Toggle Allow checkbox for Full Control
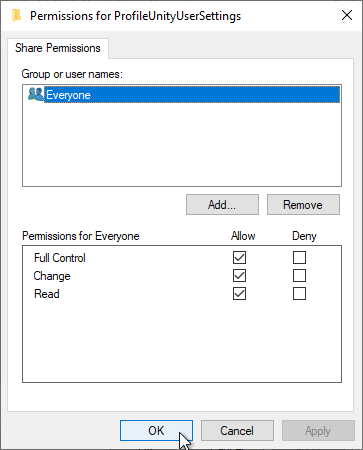 [x=239, y=258]
